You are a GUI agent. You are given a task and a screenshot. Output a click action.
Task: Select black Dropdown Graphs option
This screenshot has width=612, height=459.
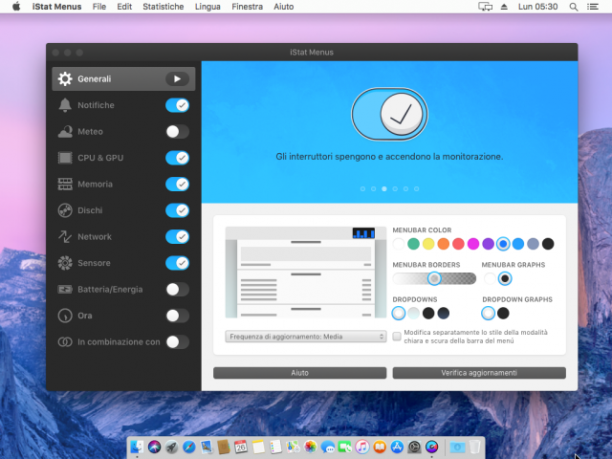[x=503, y=313]
